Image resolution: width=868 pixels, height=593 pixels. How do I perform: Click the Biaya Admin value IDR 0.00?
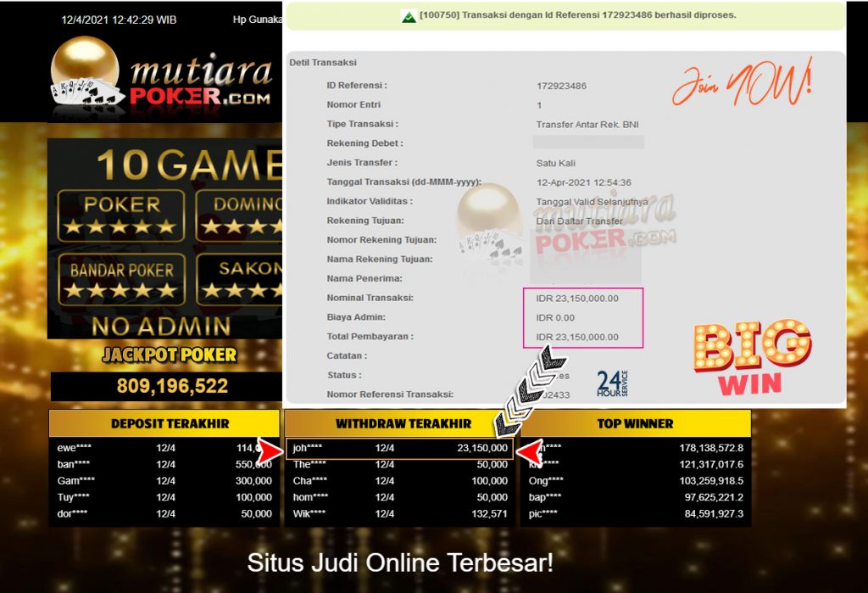(555, 317)
